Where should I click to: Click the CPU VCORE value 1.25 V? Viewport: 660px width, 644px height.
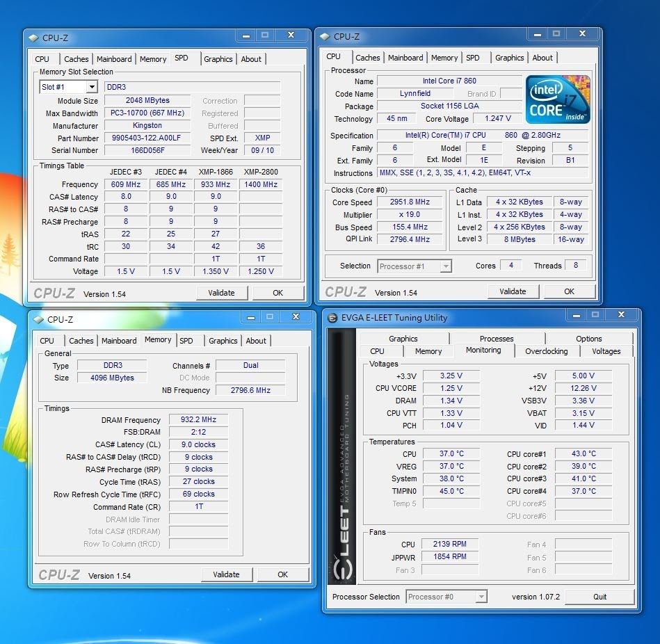tap(451, 388)
